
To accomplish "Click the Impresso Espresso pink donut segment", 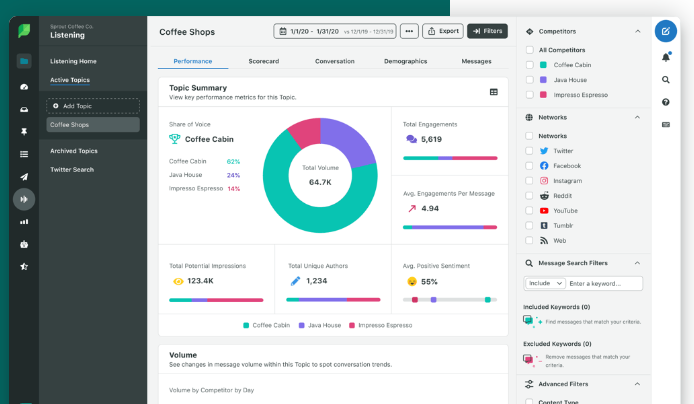I will coord(306,132).
